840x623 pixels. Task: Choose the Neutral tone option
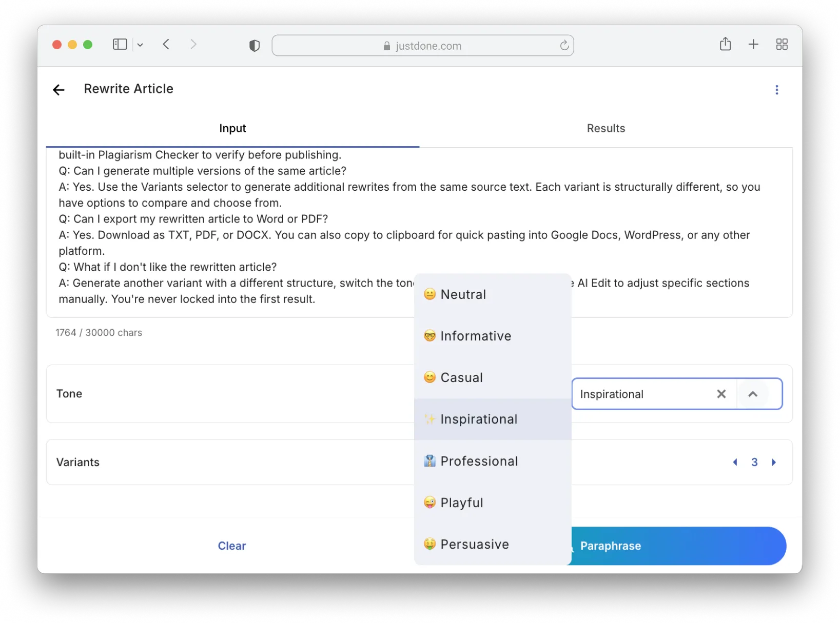463,294
